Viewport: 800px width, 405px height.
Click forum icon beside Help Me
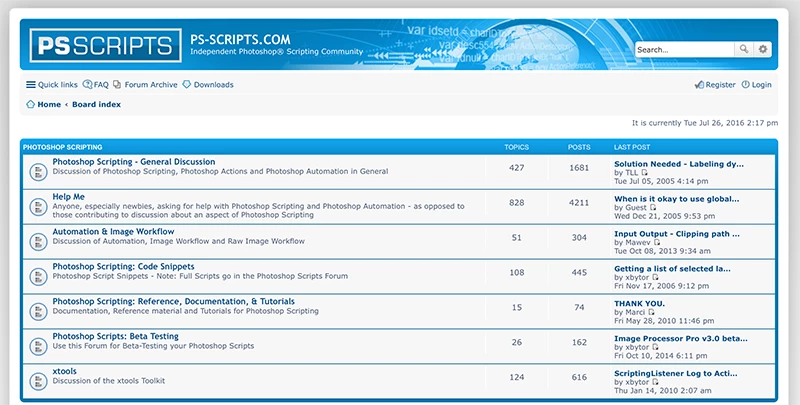[38, 207]
